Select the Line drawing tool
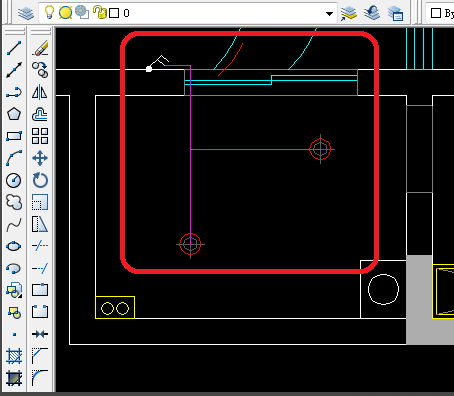The image size is (454, 396). [14, 48]
